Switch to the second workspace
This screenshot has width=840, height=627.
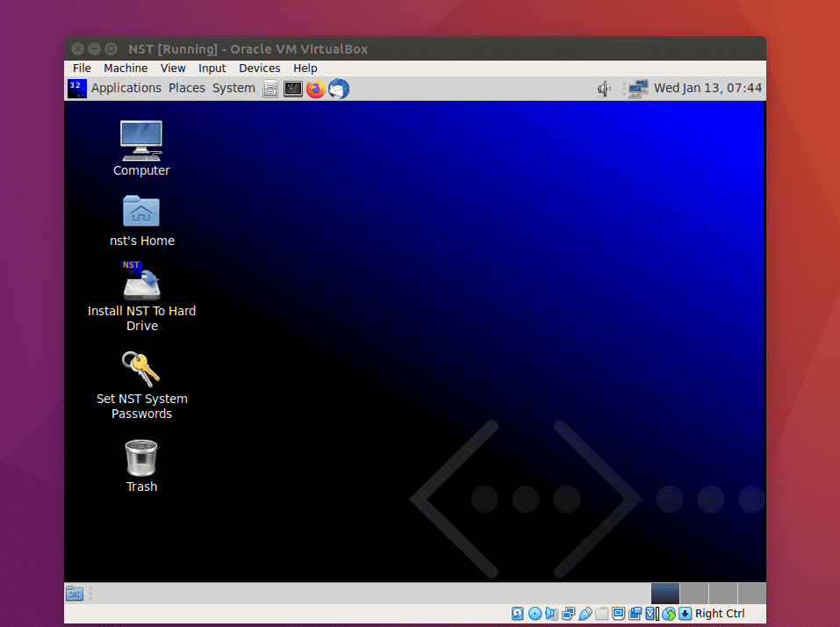pyautogui.click(x=693, y=594)
